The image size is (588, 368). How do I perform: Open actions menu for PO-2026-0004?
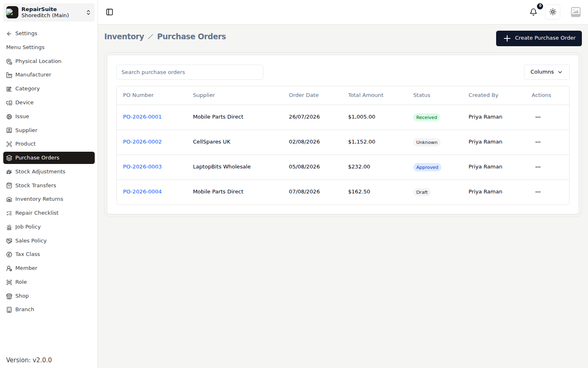538,192
